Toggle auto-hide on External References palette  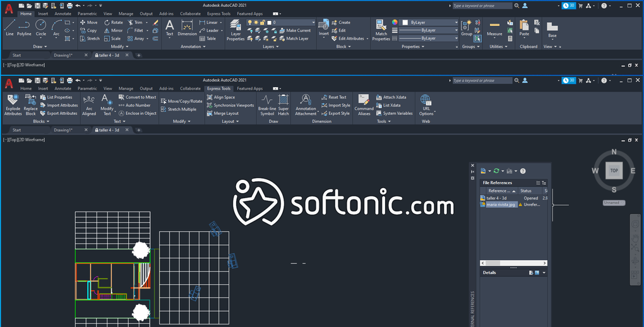pyautogui.click(x=472, y=171)
